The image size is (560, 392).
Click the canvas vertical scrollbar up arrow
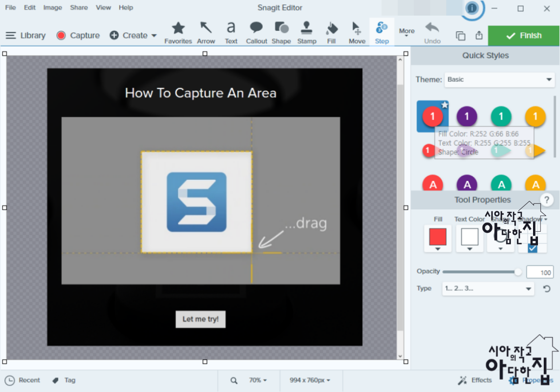[400, 60]
